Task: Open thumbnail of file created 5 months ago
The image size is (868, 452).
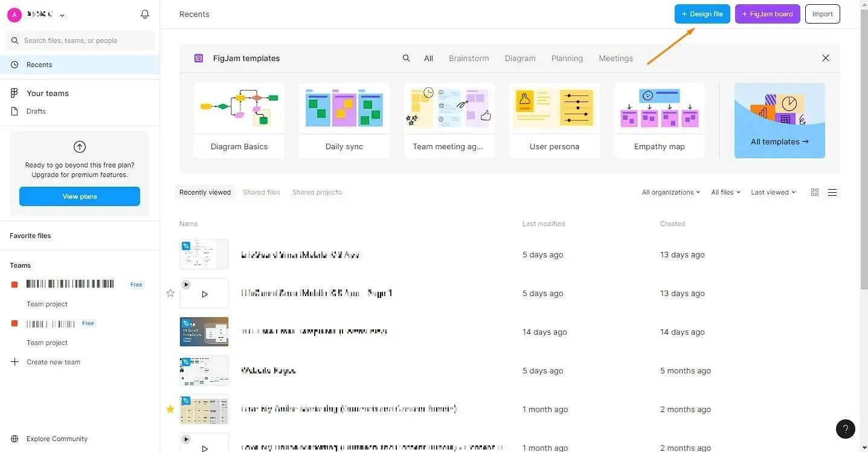Action: coord(204,370)
